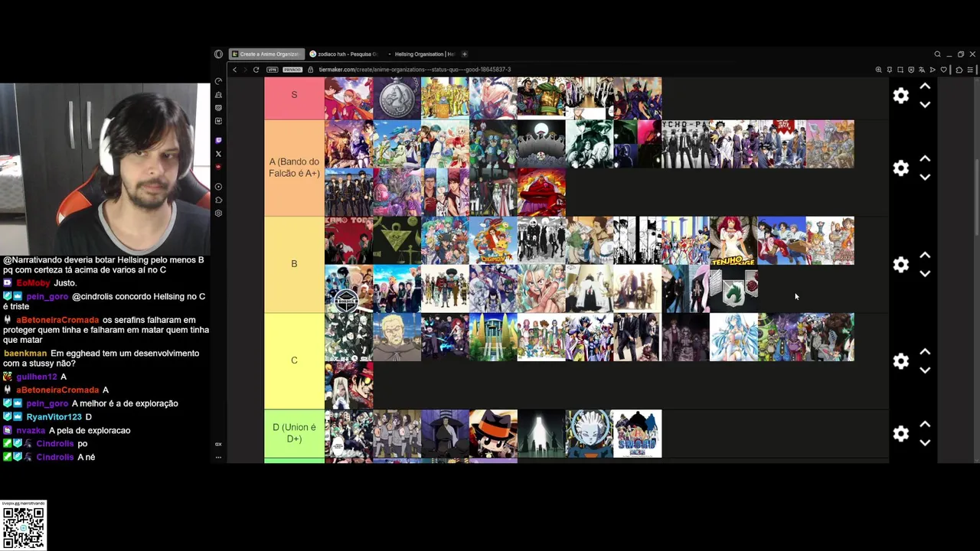980x551 pixels.
Task: Select the A (Bando do Falcão é A+) label
Action: point(294,168)
